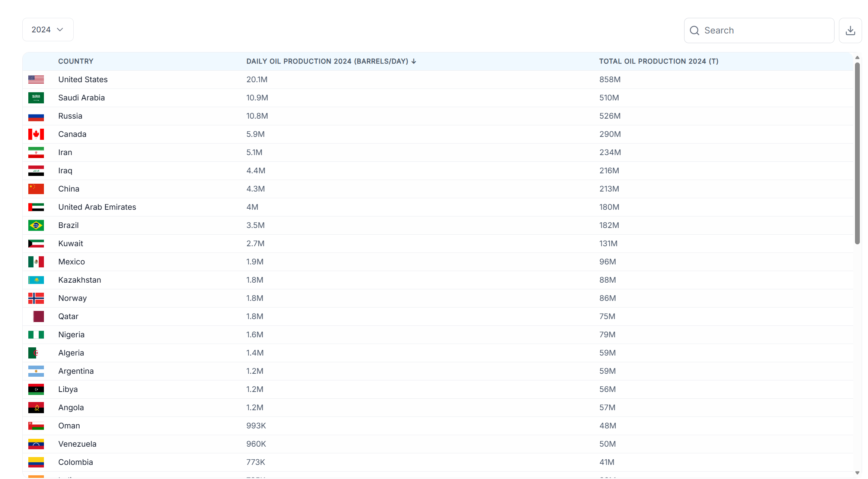This screenshot has height=479, width=868.
Task: Click the Kazakhstan country name
Action: 80,280
